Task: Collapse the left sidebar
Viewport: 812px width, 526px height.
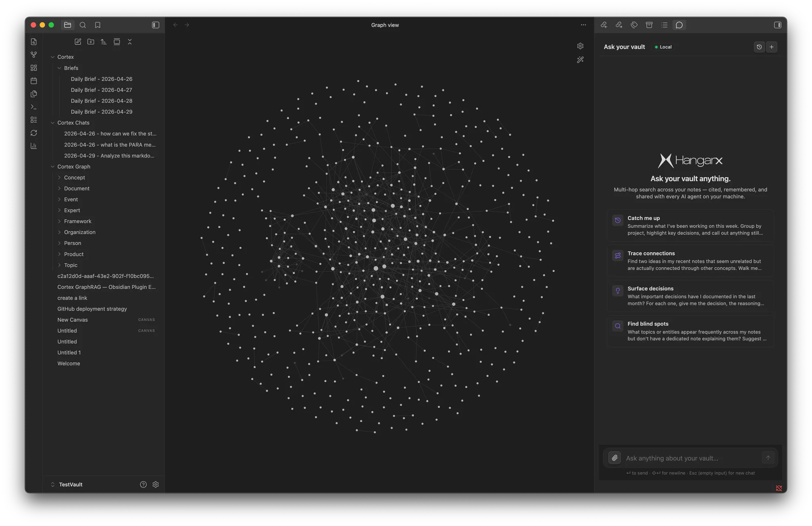Action: coord(155,25)
